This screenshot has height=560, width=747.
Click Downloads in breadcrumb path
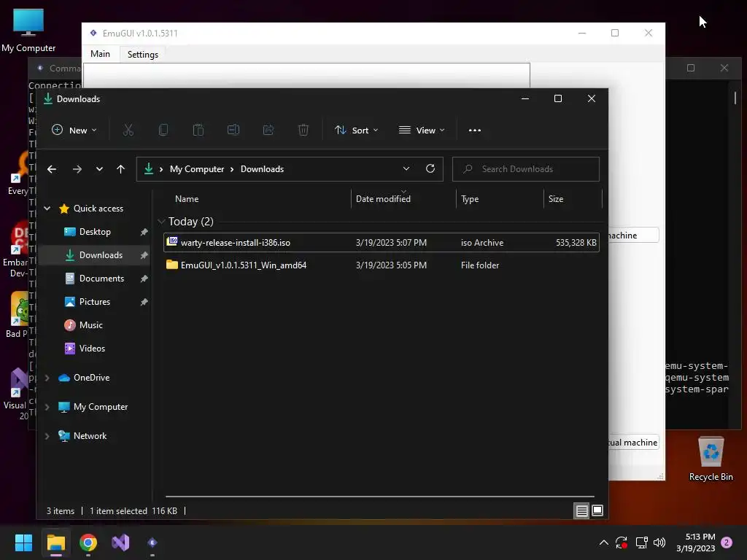(x=262, y=169)
